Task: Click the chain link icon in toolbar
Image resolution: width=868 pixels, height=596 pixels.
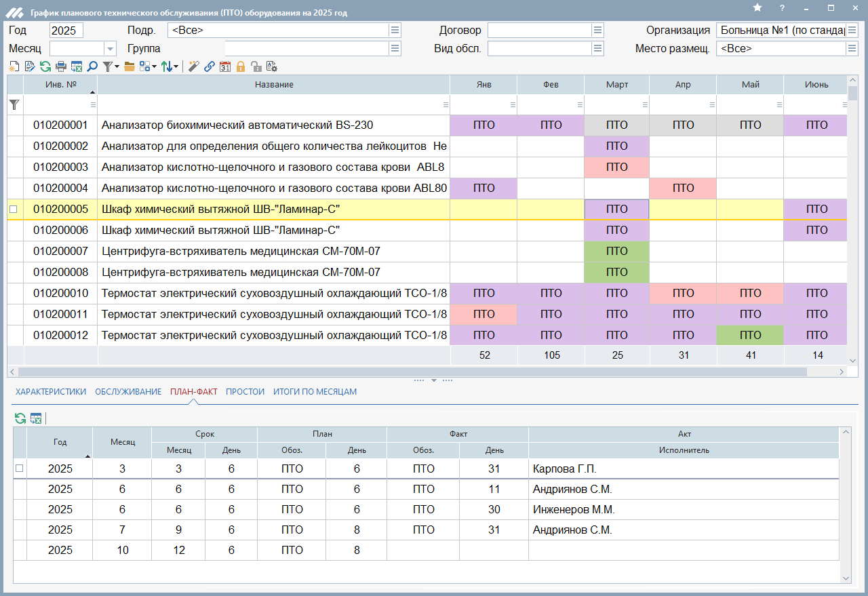Action: (x=210, y=66)
